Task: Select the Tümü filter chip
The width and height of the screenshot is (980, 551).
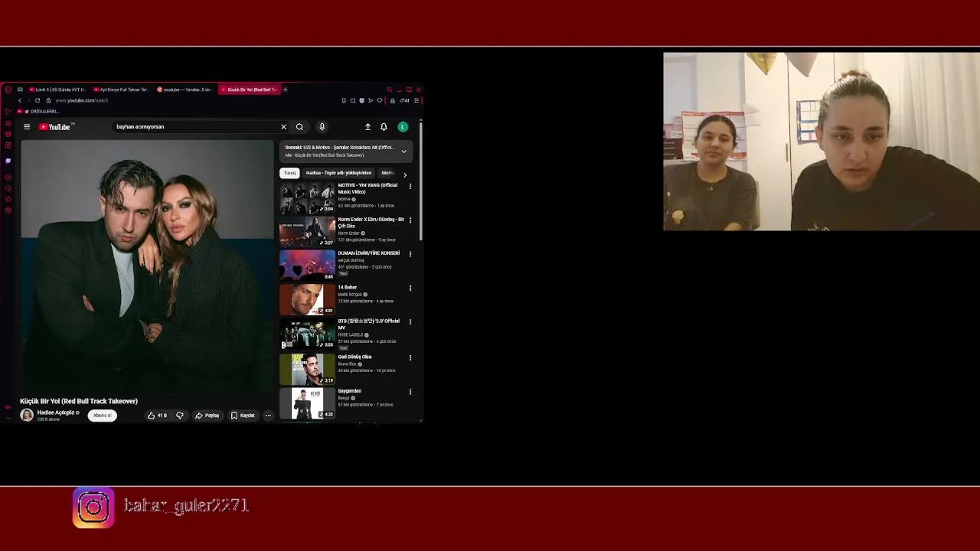Action: pyautogui.click(x=289, y=173)
